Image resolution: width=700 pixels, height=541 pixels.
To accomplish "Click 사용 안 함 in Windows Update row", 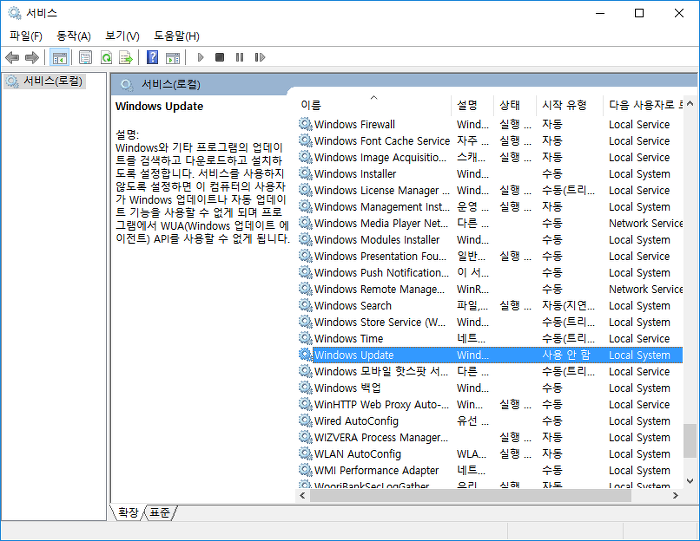I will click(566, 355).
